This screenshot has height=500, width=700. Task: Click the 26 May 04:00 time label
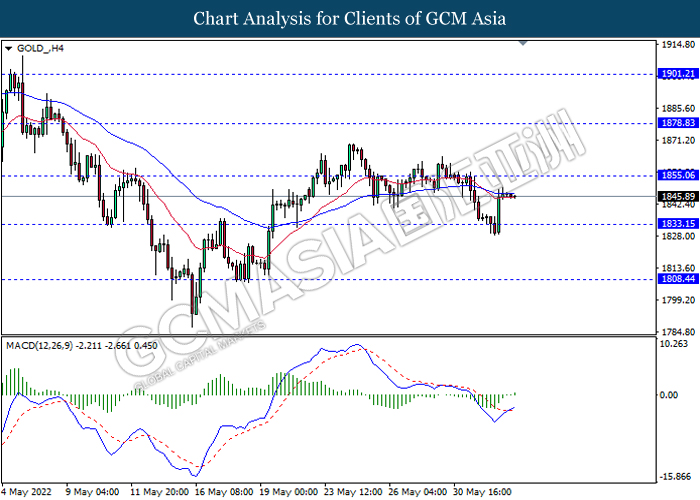(x=418, y=492)
